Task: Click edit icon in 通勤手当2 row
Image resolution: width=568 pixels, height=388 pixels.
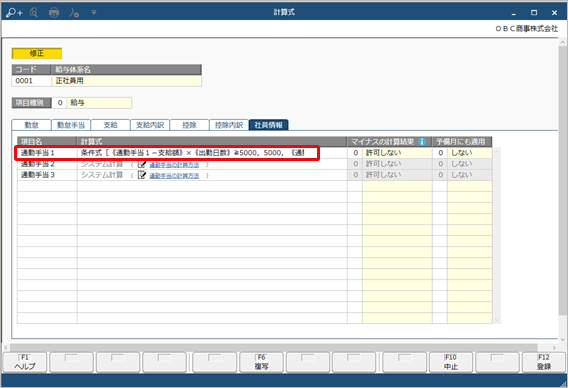Action: point(142,164)
